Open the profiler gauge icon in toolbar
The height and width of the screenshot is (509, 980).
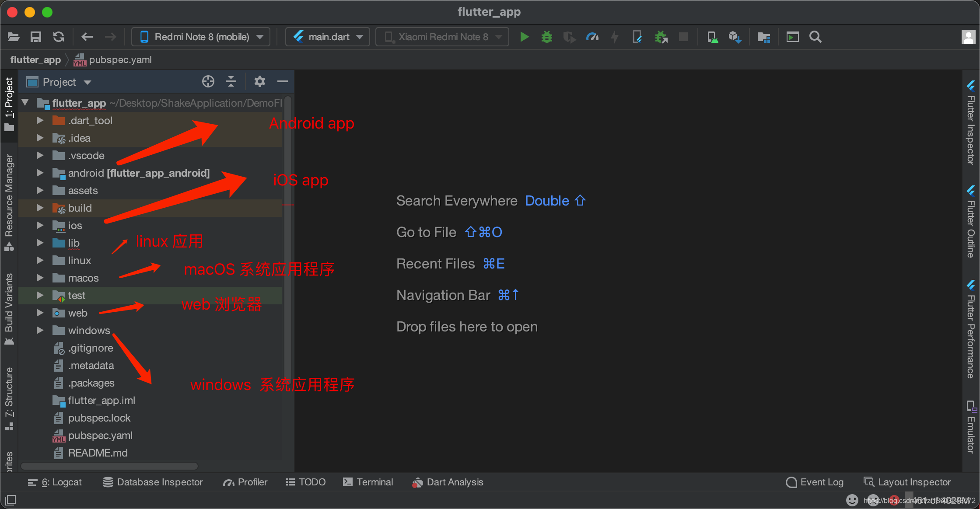pyautogui.click(x=592, y=37)
